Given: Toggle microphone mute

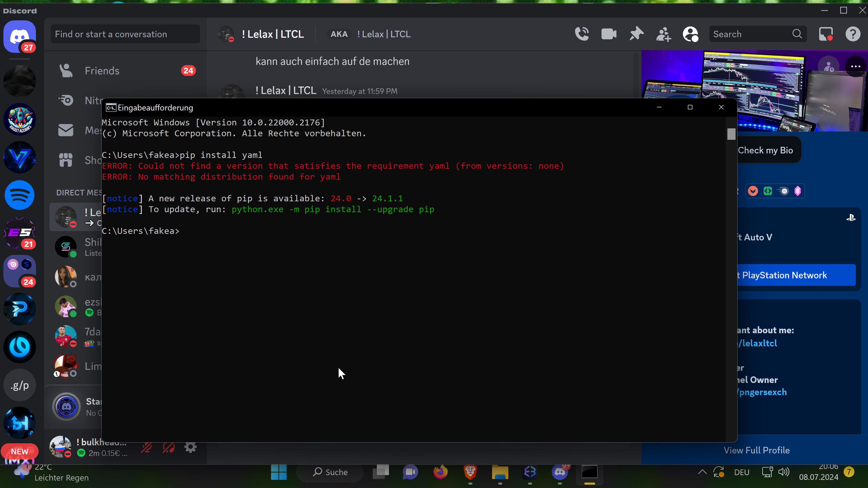Looking at the screenshot, I should point(146,448).
